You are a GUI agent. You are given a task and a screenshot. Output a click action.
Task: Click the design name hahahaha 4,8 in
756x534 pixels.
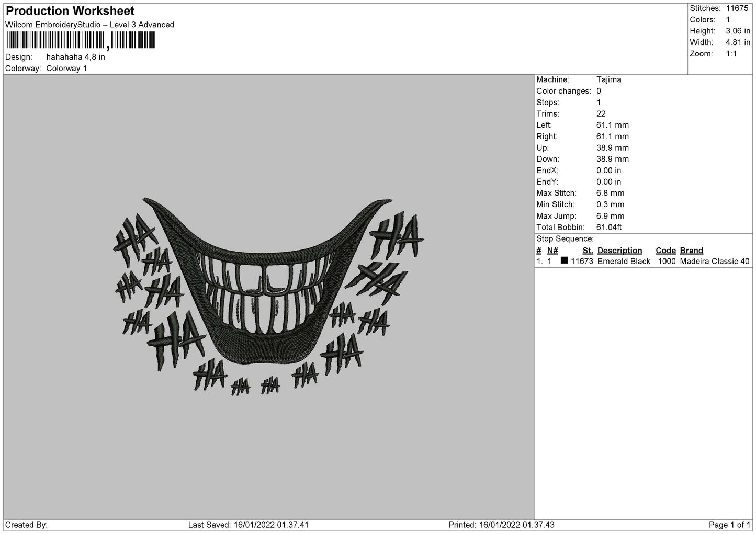75,57
